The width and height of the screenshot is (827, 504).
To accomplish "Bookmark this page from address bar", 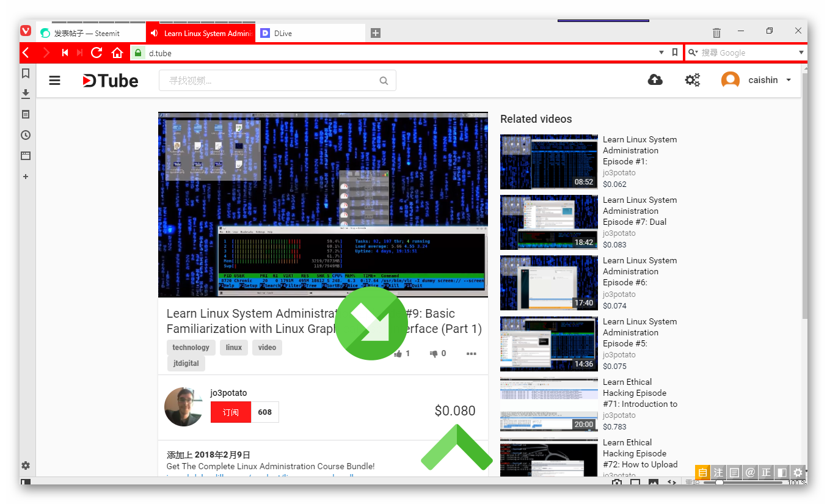I will [674, 53].
